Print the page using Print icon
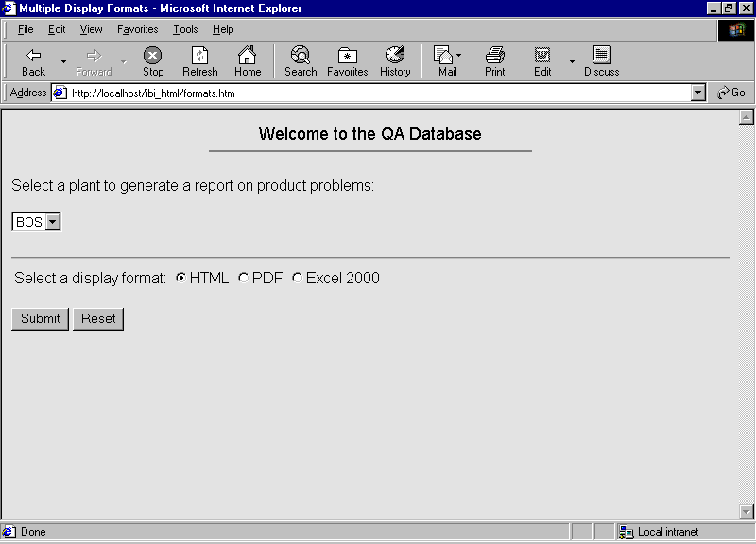The image size is (756, 544). tap(494, 61)
